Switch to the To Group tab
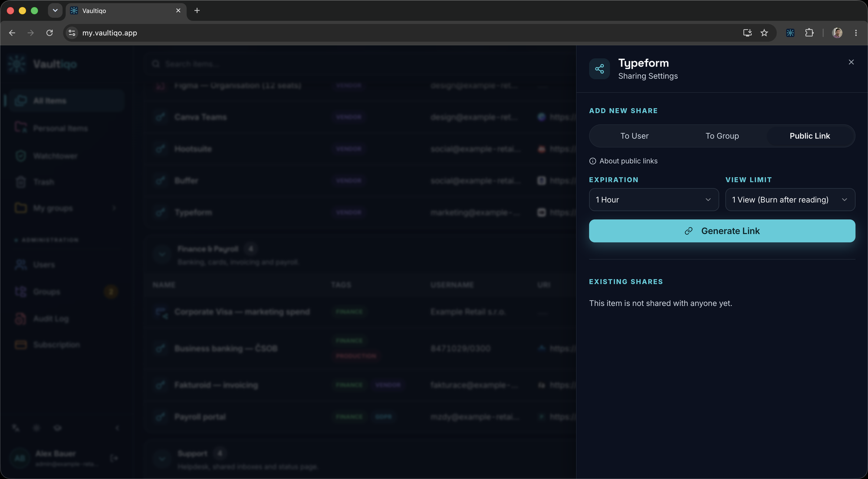The height and width of the screenshot is (479, 868). coord(722,136)
